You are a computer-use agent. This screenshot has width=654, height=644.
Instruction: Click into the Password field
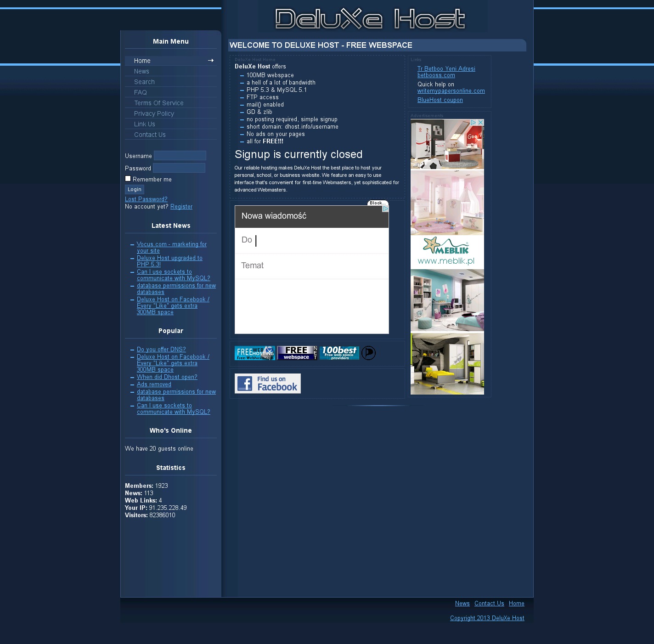pos(179,168)
